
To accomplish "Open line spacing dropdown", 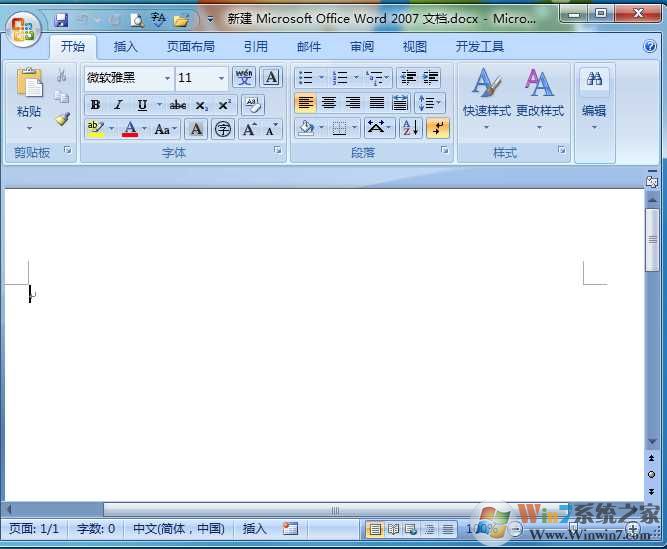I will [430, 103].
